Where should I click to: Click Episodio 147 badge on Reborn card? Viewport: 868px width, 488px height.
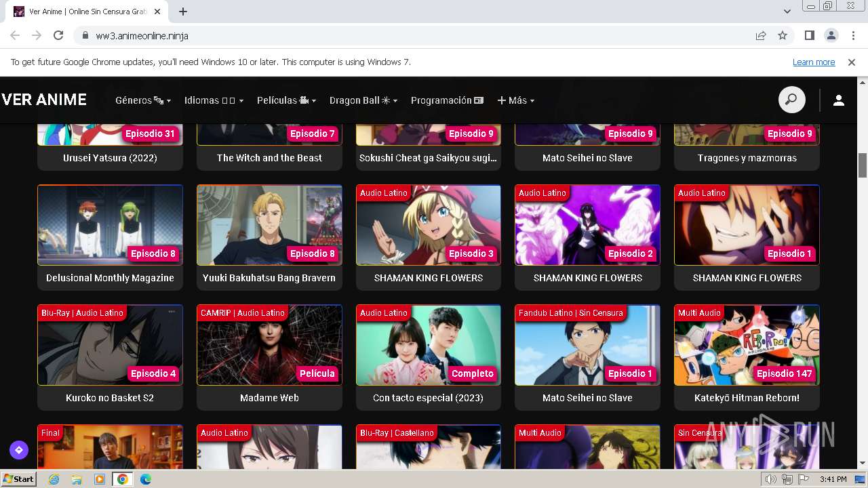tap(785, 373)
